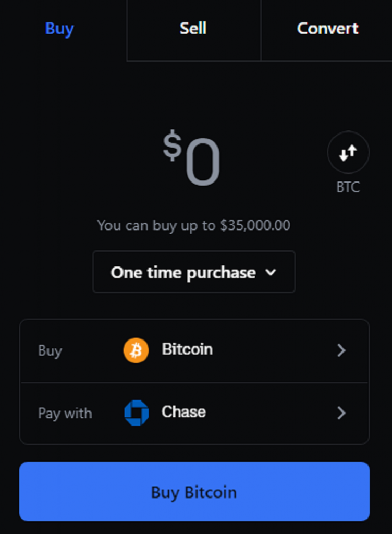Screen dimensions: 392x534
Task: Click the swap currency arrows icon
Action: (348, 153)
